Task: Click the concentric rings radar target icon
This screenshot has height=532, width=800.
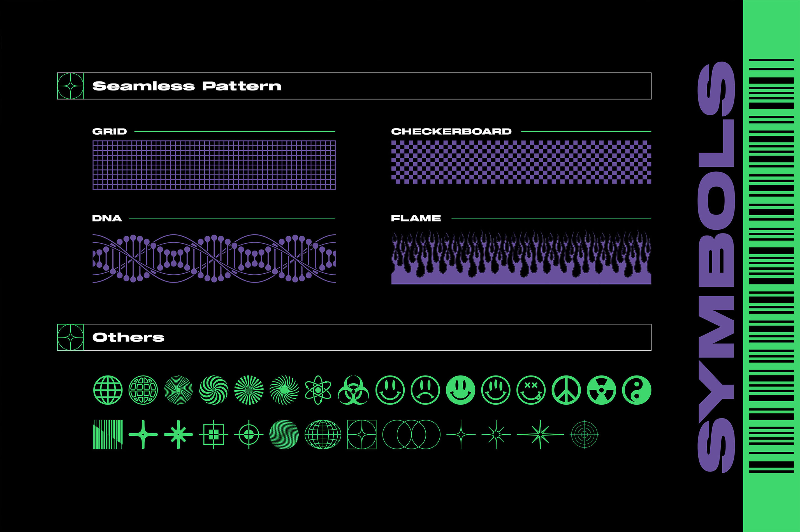Action: tap(585, 434)
